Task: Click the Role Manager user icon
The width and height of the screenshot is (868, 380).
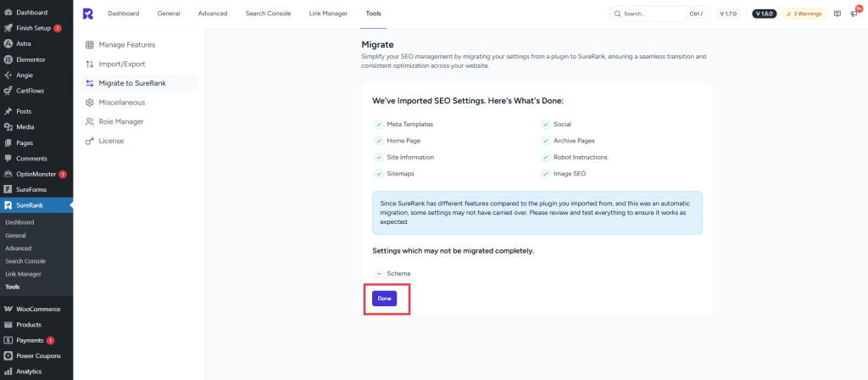Action: tap(90, 121)
